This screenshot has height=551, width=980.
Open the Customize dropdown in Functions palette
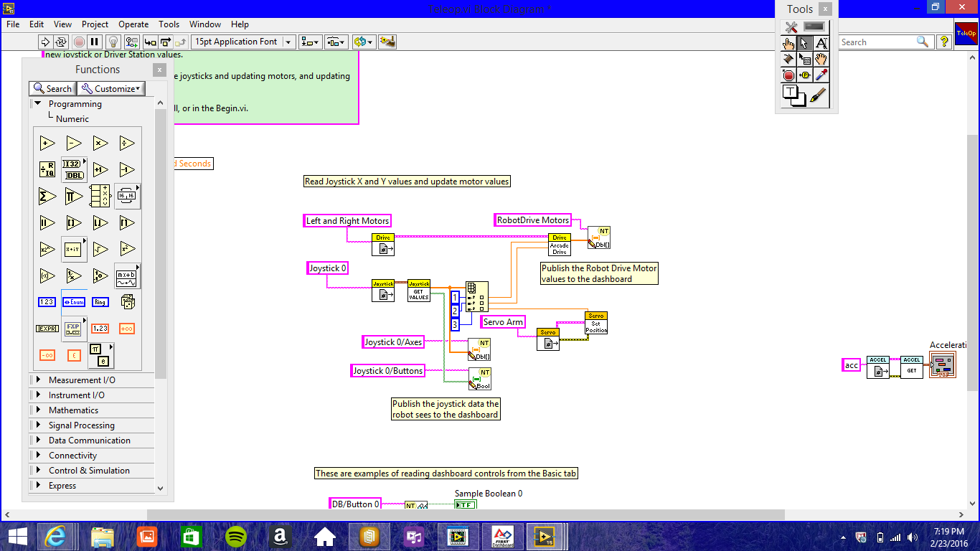pos(111,88)
